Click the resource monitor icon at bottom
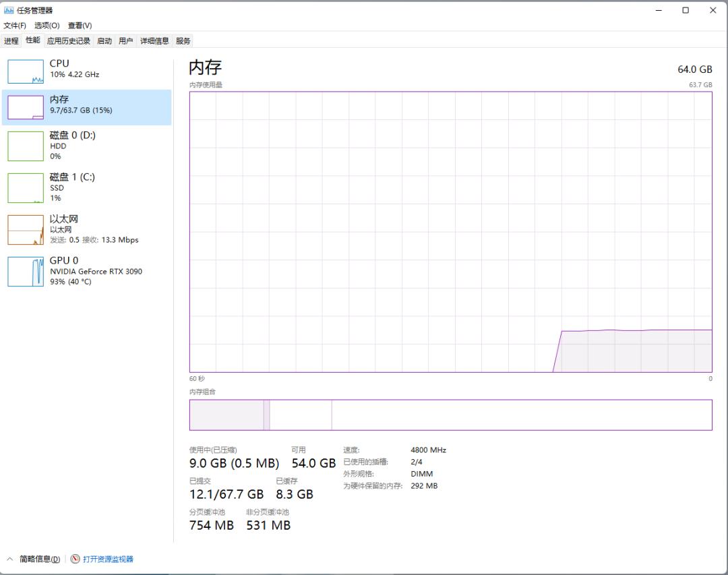 tap(75, 559)
